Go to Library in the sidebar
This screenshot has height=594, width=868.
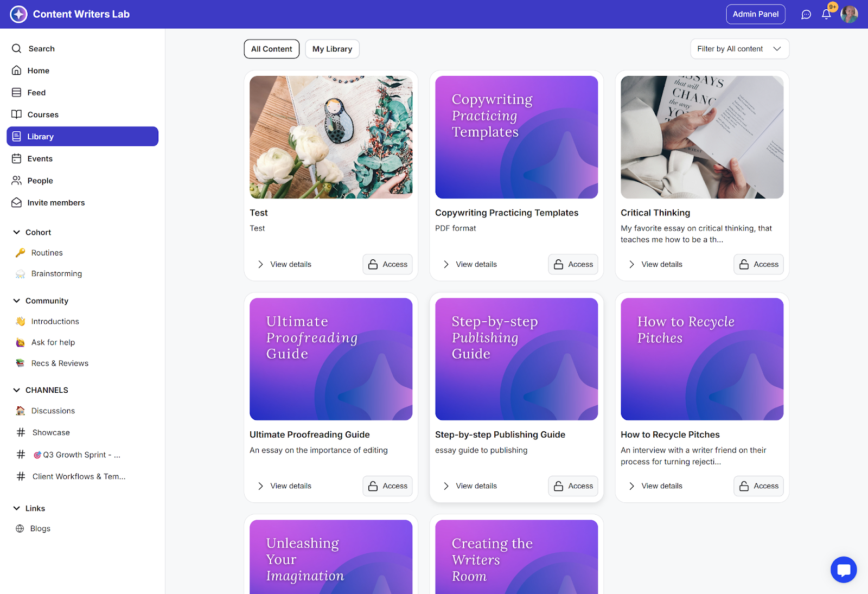tap(82, 137)
